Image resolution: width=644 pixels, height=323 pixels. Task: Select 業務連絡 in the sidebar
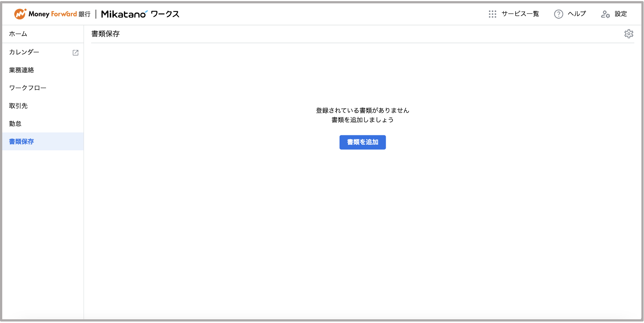(x=43, y=70)
